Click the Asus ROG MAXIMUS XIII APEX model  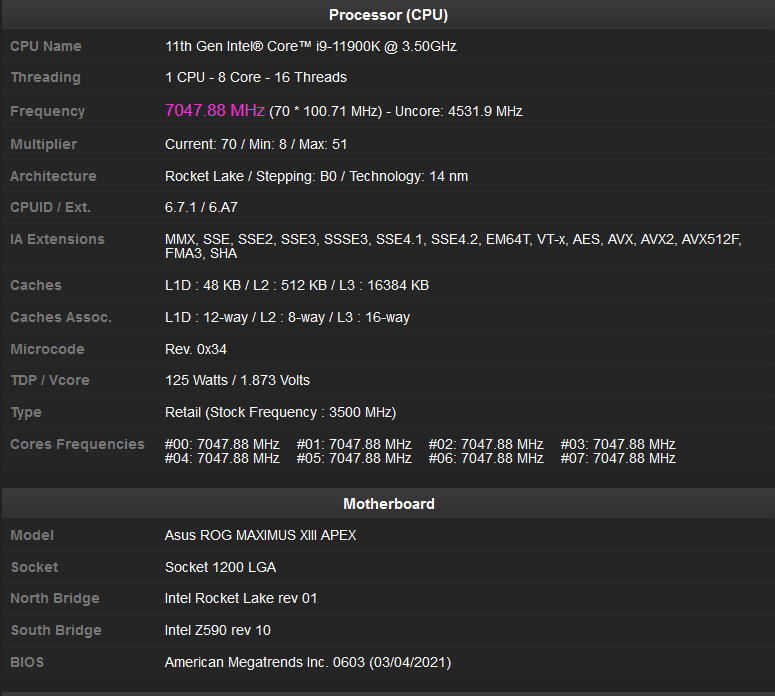[260, 535]
